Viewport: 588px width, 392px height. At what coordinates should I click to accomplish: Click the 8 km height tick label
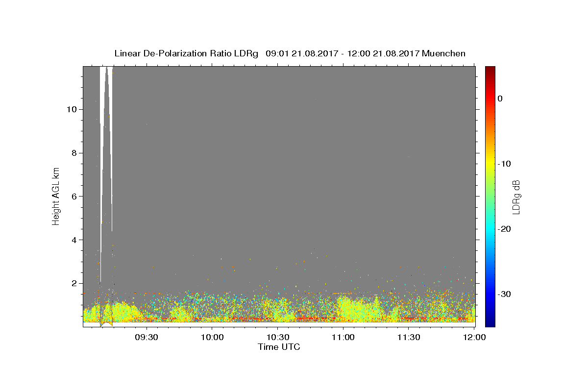(74, 153)
